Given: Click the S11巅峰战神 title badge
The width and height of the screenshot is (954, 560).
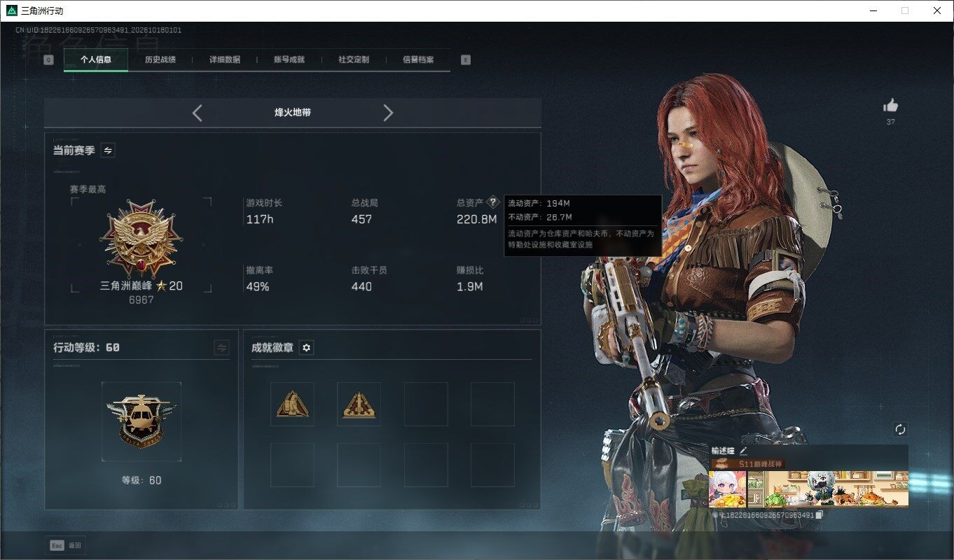Looking at the screenshot, I should (747, 463).
